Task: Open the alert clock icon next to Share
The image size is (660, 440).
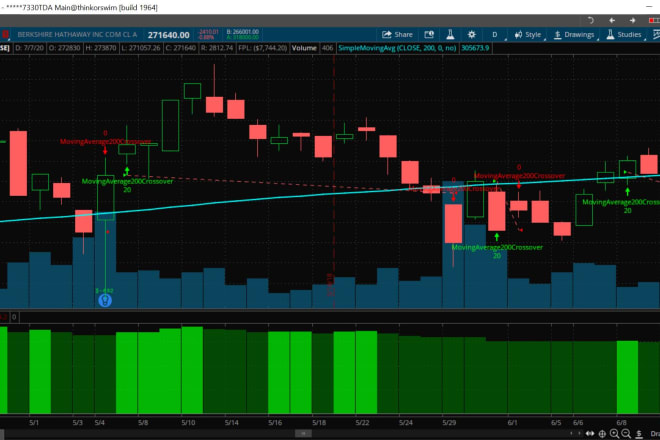Action: [x=429, y=35]
